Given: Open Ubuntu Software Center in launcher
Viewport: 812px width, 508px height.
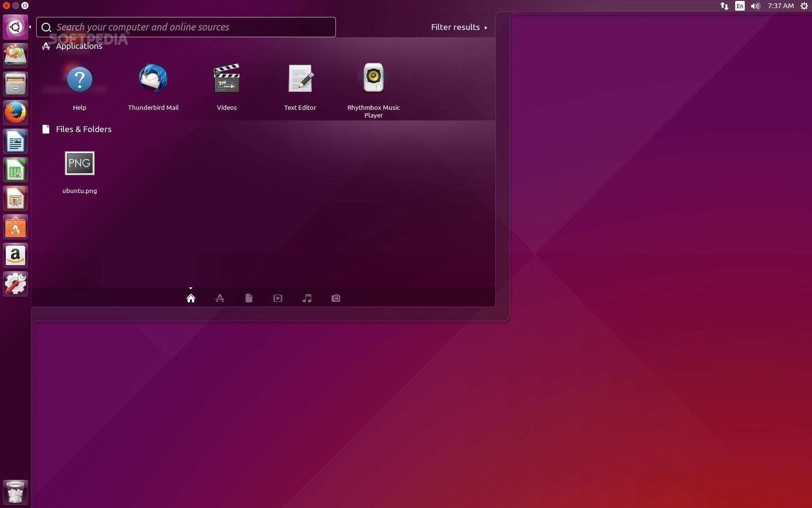Looking at the screenshot, I should [15, 227].
